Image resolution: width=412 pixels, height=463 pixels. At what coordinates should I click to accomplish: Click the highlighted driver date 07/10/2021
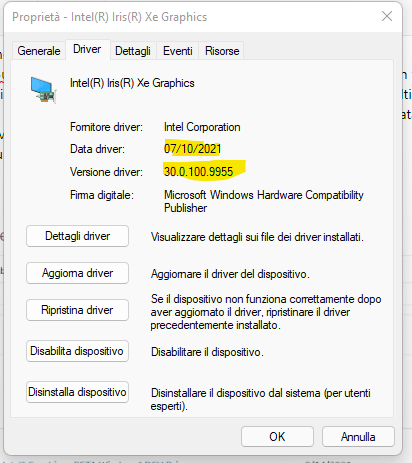click(192, 149)
